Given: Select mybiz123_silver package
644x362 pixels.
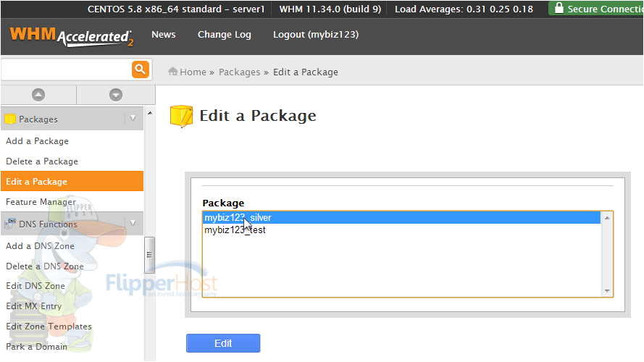Looking at the screenshot, I should coord(401,217).
